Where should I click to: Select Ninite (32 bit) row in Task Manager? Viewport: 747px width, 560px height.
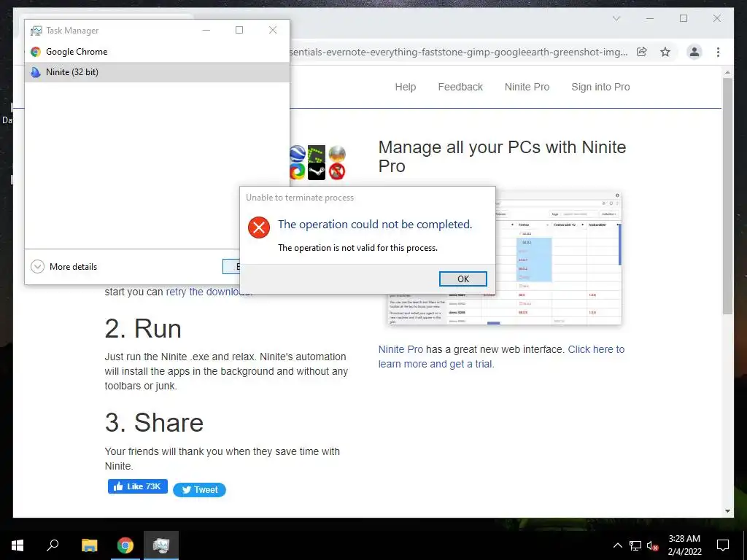point(157,72)
